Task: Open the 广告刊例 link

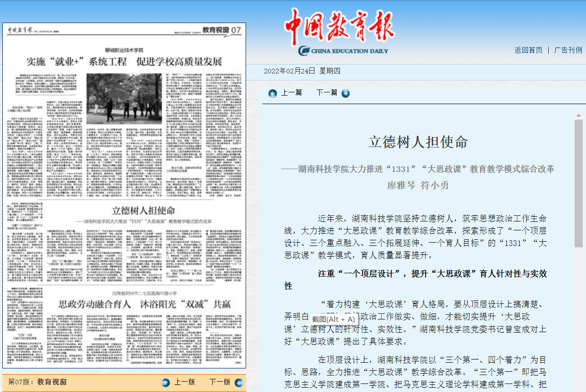Action: 568,50
